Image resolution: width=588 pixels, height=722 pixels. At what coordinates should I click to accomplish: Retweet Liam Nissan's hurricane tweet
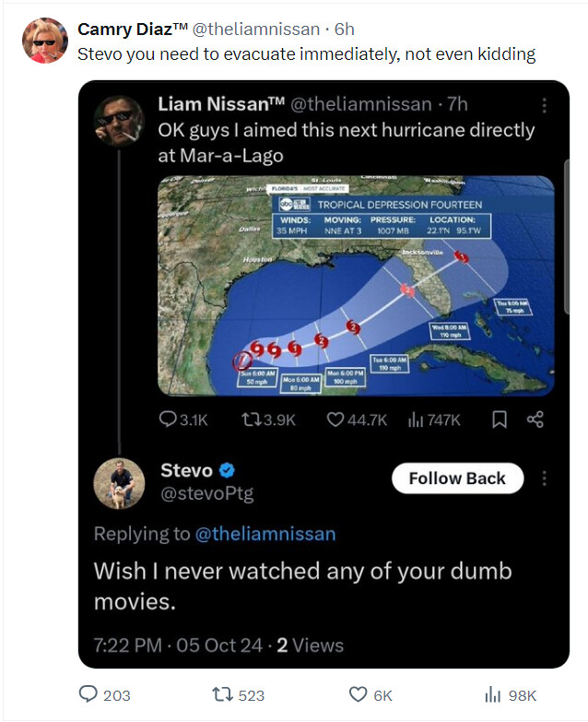point(252,420)
